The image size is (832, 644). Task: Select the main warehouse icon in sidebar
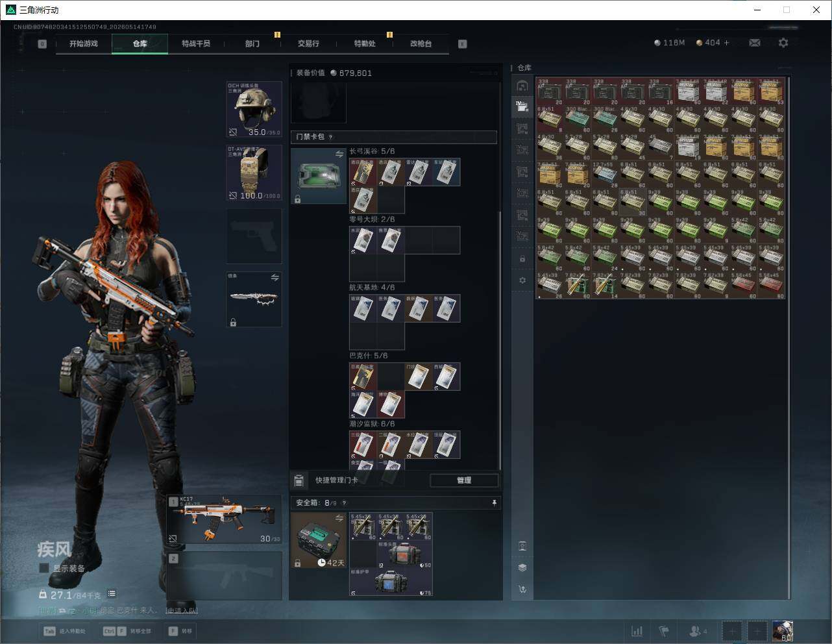click(522, 86)
